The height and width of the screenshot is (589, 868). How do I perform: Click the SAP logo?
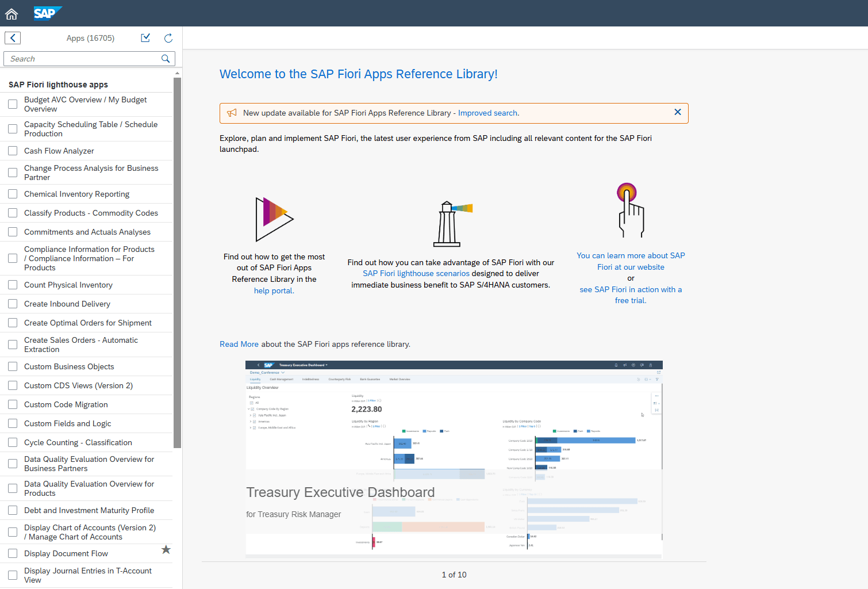pos(47,13)
